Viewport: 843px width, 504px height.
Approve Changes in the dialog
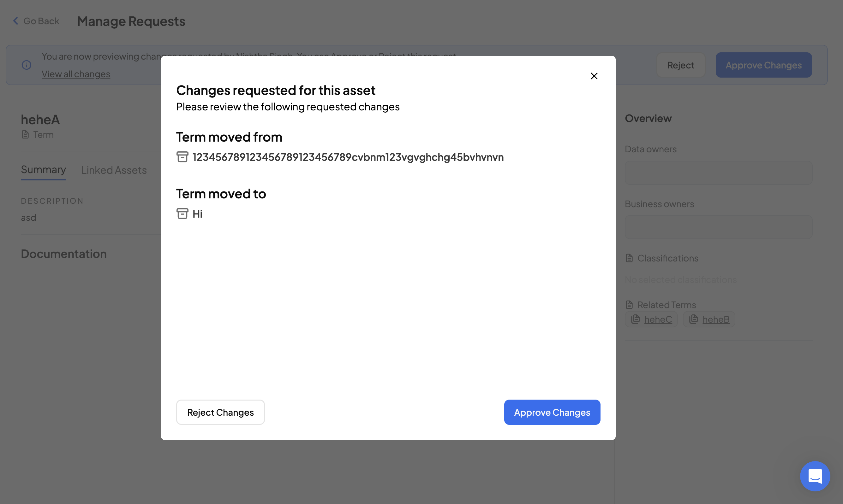(552, 412)
